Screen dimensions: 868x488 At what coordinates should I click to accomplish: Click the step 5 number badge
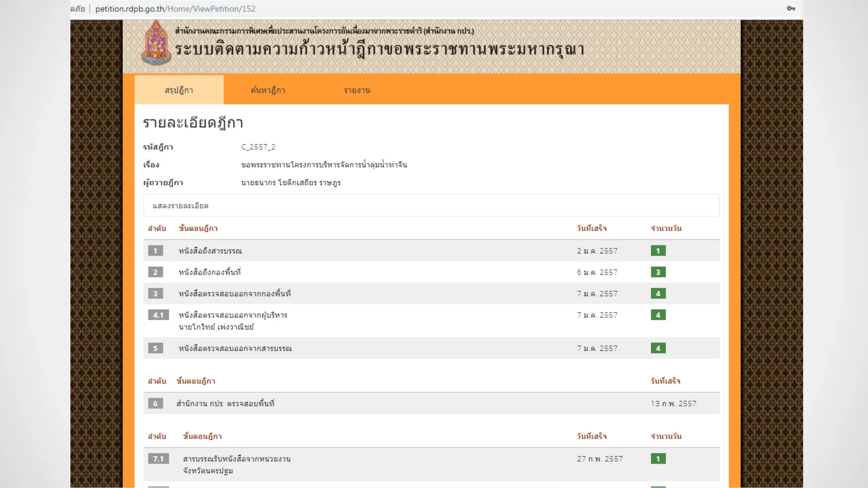click(x=155, y=348)
